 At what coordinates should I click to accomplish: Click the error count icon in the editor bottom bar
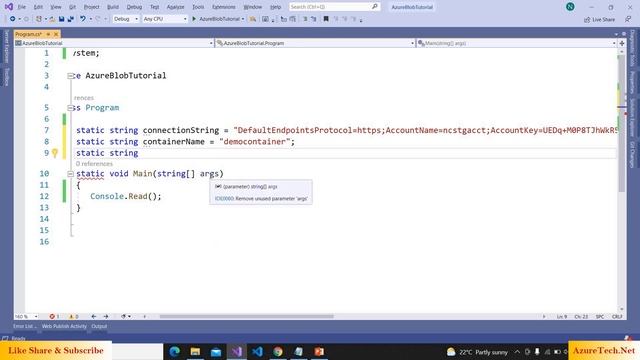point(52,316)
